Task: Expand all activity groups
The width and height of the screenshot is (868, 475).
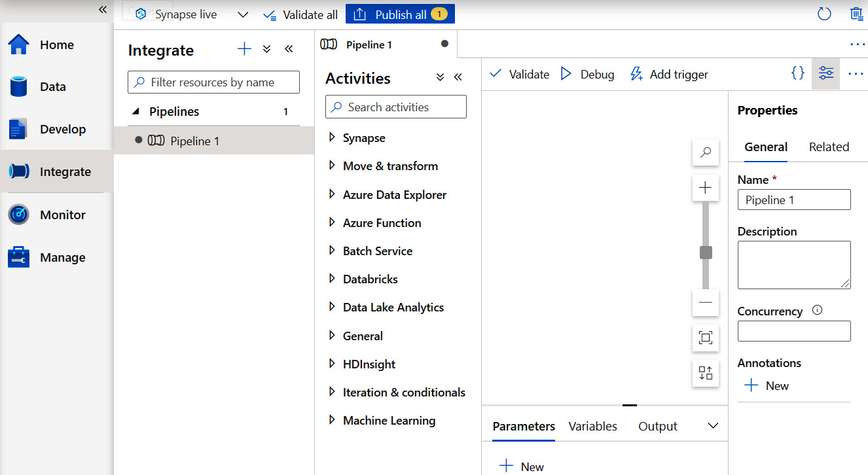Action: coord(440,77)
